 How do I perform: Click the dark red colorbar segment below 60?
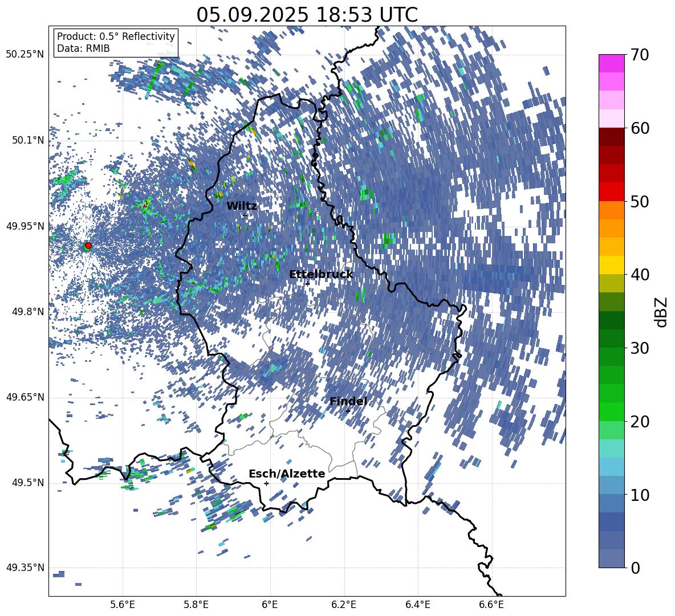coord(611,137)
